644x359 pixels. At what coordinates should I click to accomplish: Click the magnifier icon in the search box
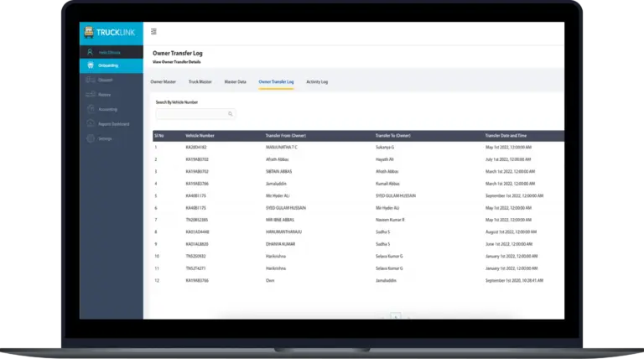pos(230,113)
